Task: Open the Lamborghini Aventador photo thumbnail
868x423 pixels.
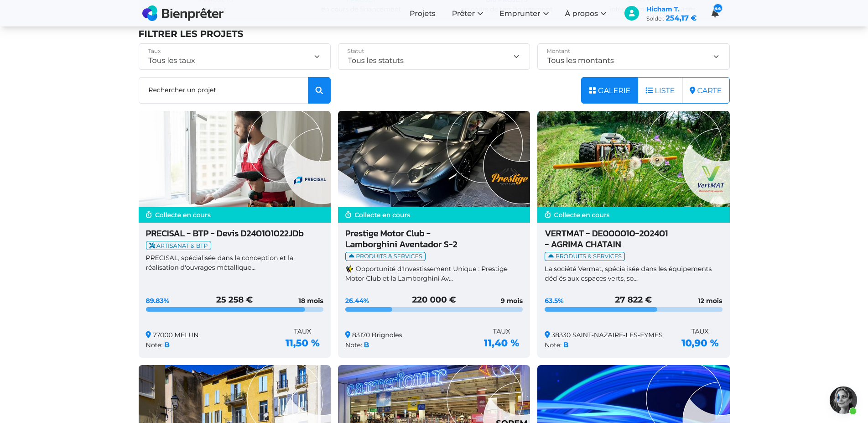Action: 434,159
